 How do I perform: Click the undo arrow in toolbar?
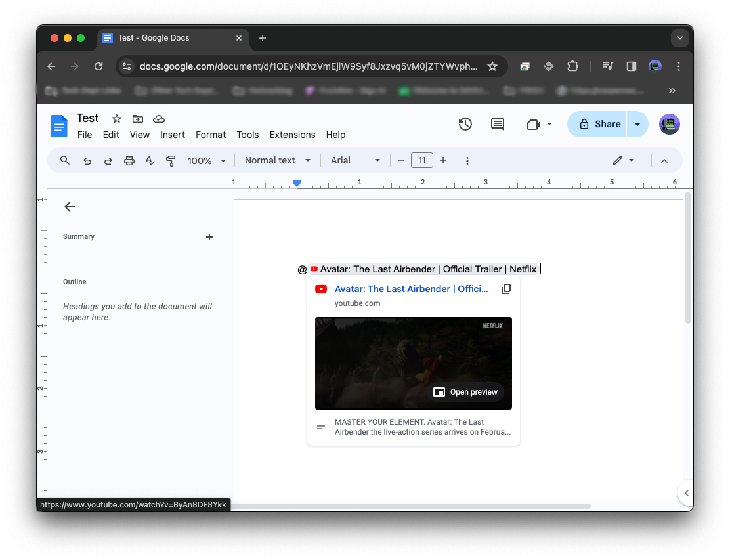[87, 161]
